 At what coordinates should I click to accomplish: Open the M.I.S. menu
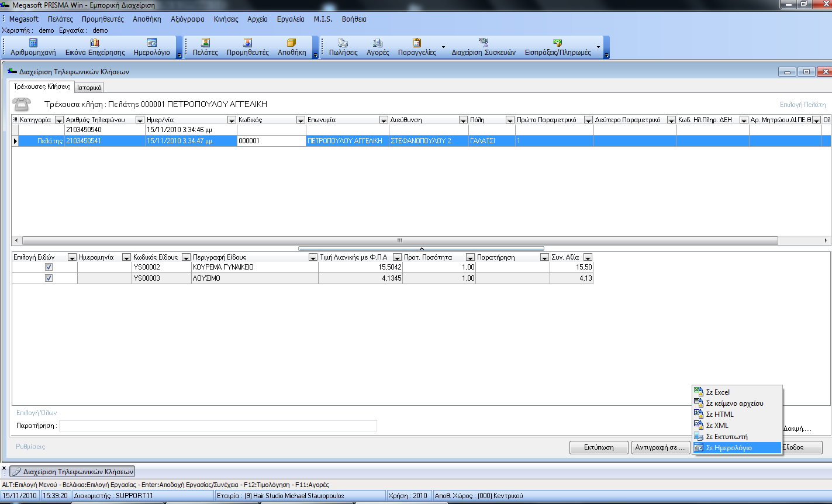[x=323, y=19]
